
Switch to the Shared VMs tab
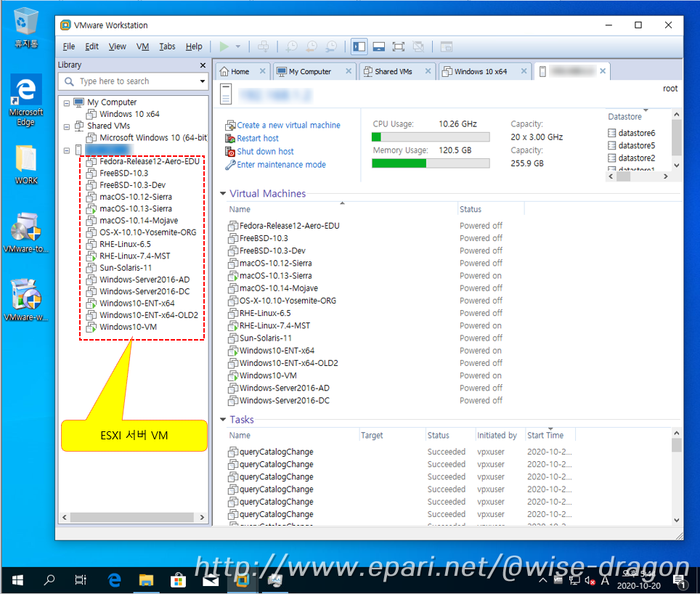[394, 71]
